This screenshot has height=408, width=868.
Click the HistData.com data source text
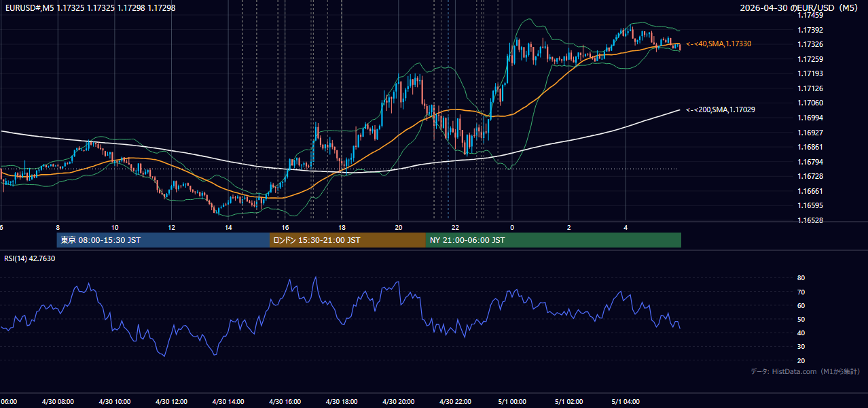806,371
